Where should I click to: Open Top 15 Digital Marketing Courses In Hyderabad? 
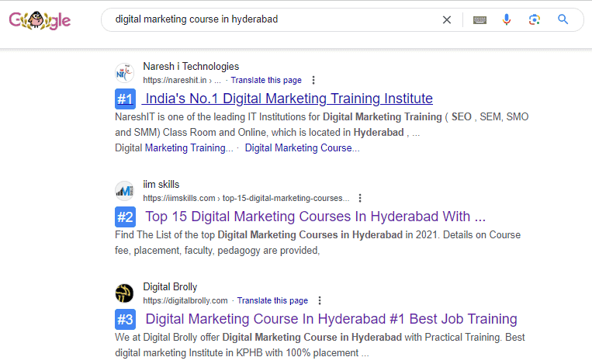click(315, 217)
